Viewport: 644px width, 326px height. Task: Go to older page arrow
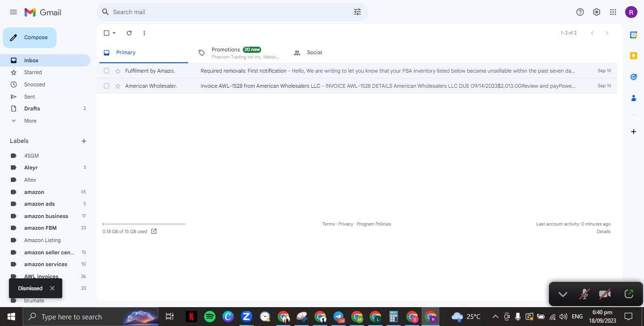pos(607,33)
